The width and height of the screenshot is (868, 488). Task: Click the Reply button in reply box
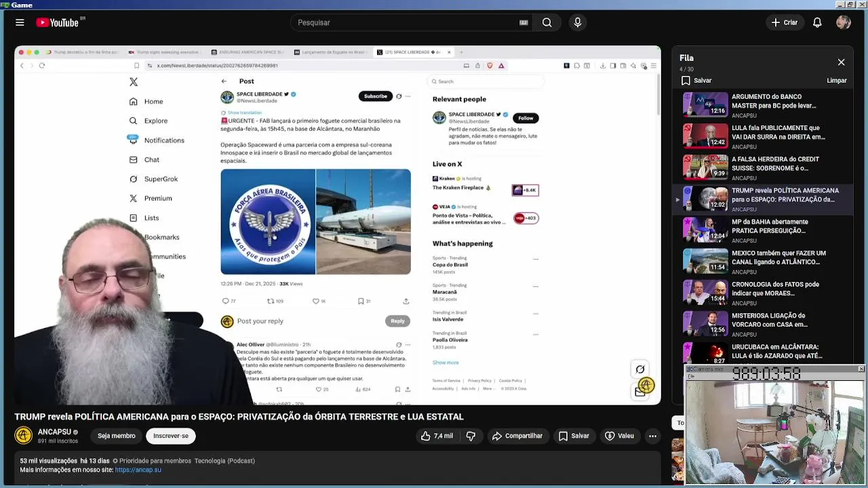pos(397,321)
